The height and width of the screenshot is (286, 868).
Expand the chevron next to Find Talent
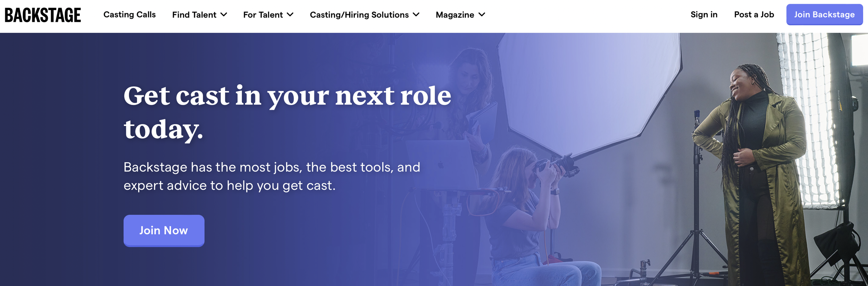pos(224,15)
